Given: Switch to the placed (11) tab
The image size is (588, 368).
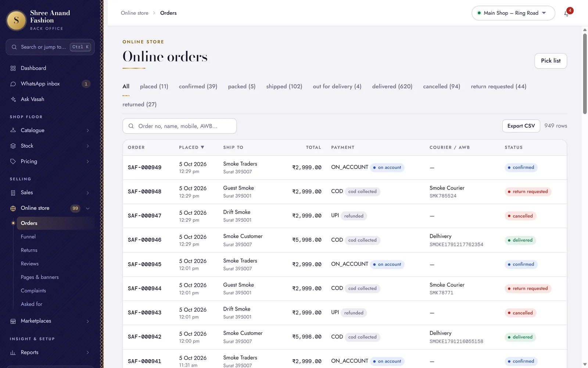Looking at the screenshot, I should (154, 86).
